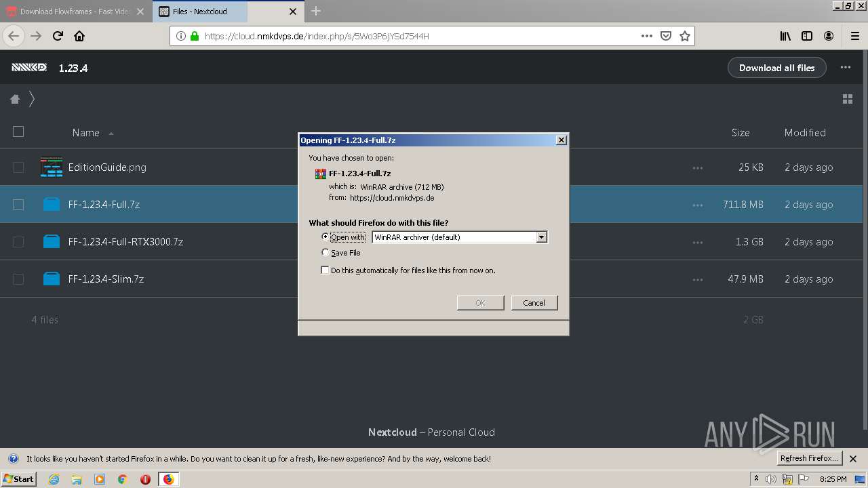Launch Opera from taskbar

(145, 479)
